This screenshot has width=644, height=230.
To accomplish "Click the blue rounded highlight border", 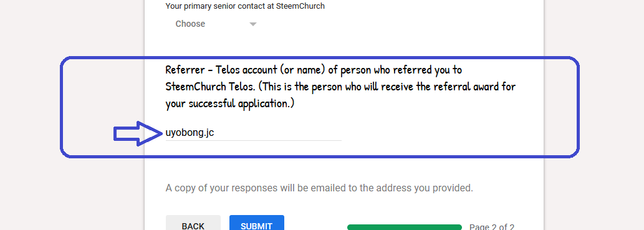I will point(320,59).
